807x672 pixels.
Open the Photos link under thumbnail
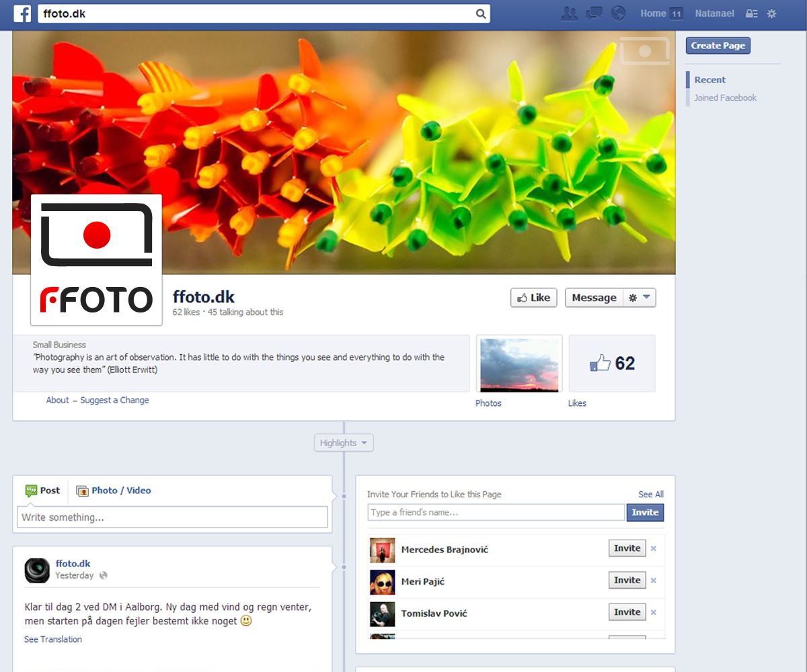click(488, 403)
